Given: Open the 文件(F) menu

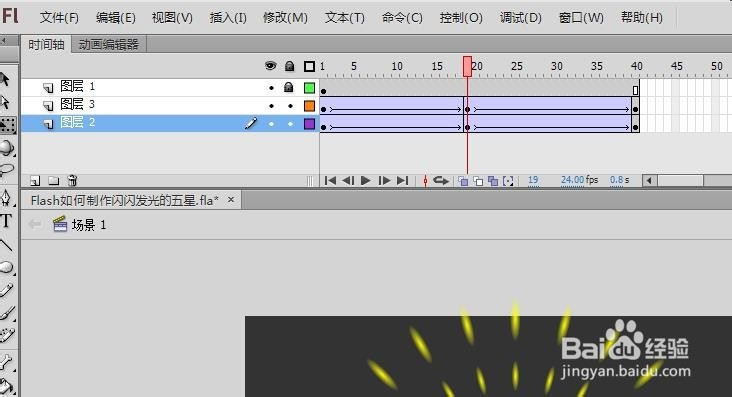Looking at the screenshot, I should click(x=59, y=18).
